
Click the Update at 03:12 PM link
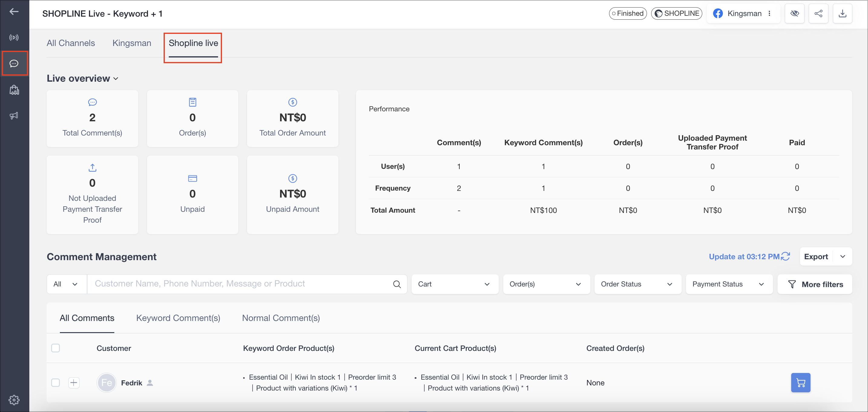[x=744, y=257]
